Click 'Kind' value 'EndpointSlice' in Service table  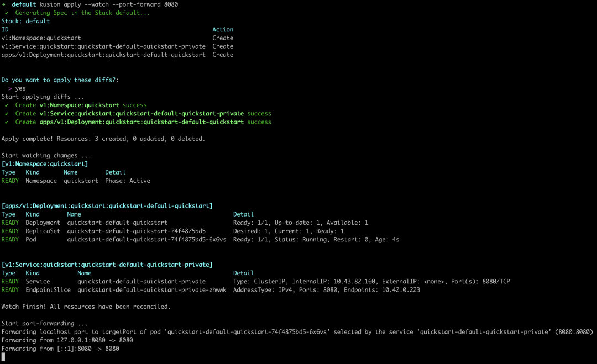click(x=48, y=290)
